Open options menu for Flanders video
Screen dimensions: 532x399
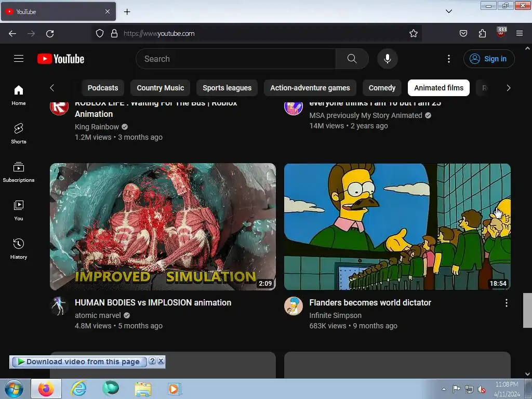pyautogui.click(x=506, y=303)
